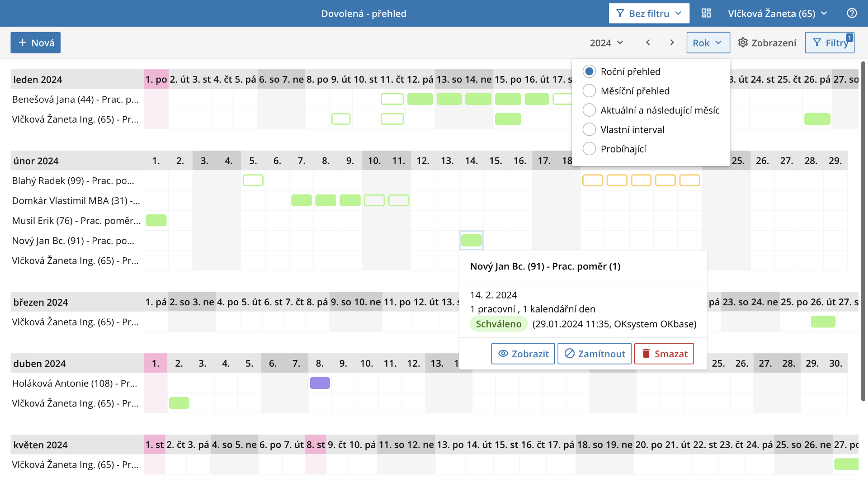The image size is (868, 492).
Task: Click Schváleno status badge in popup
Action: 499,324
